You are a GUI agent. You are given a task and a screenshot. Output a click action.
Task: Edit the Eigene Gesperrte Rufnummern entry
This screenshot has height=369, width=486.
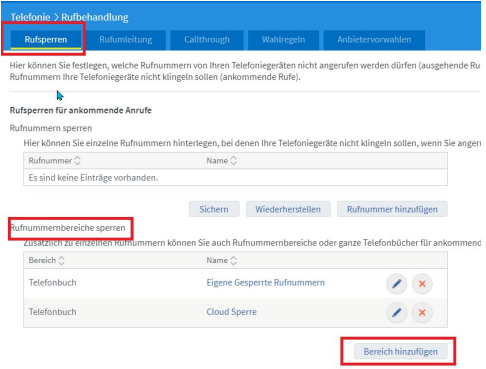point(396,284)
